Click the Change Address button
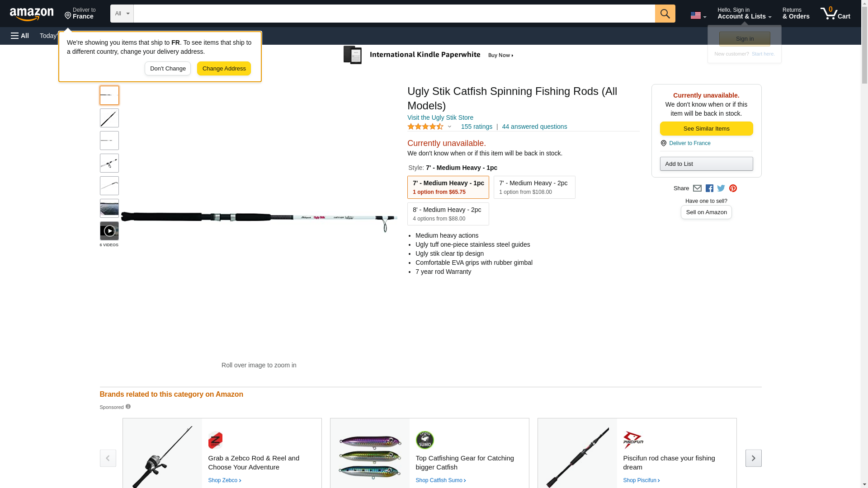 pos(224,69)
